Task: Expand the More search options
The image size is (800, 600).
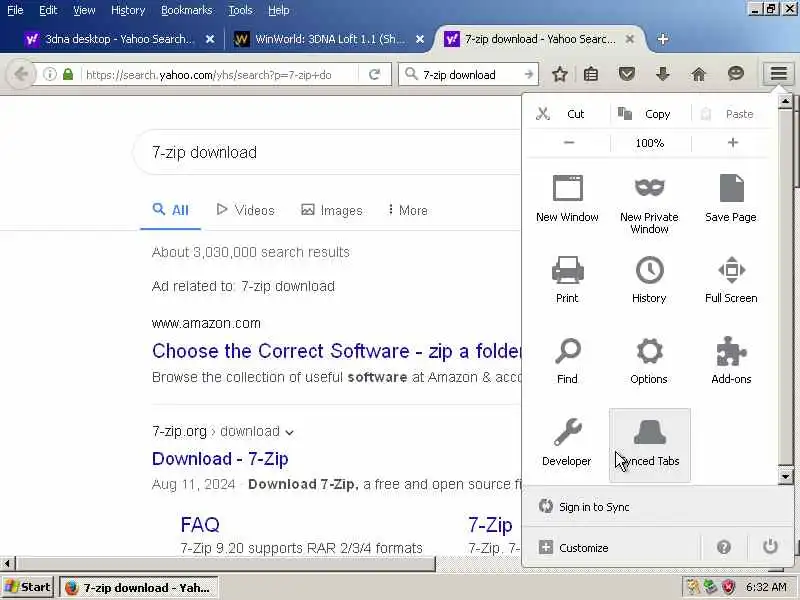Action: (407, 210)
